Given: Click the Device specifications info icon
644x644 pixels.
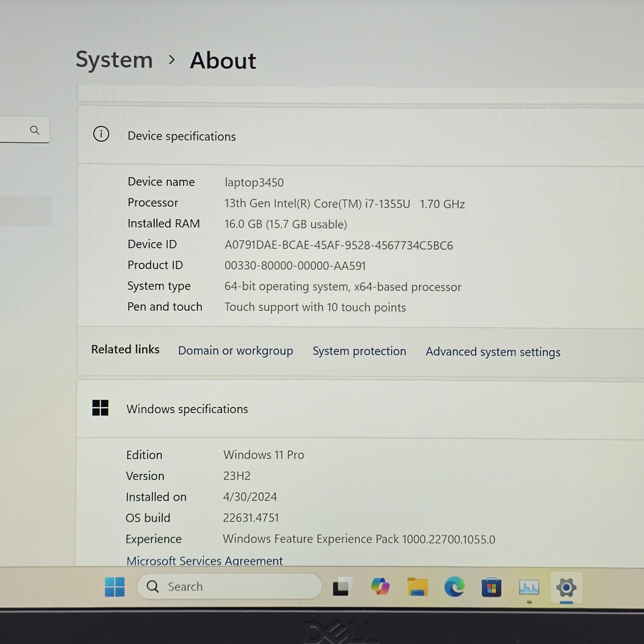Looking at the screenshot, I should point(101,134).
